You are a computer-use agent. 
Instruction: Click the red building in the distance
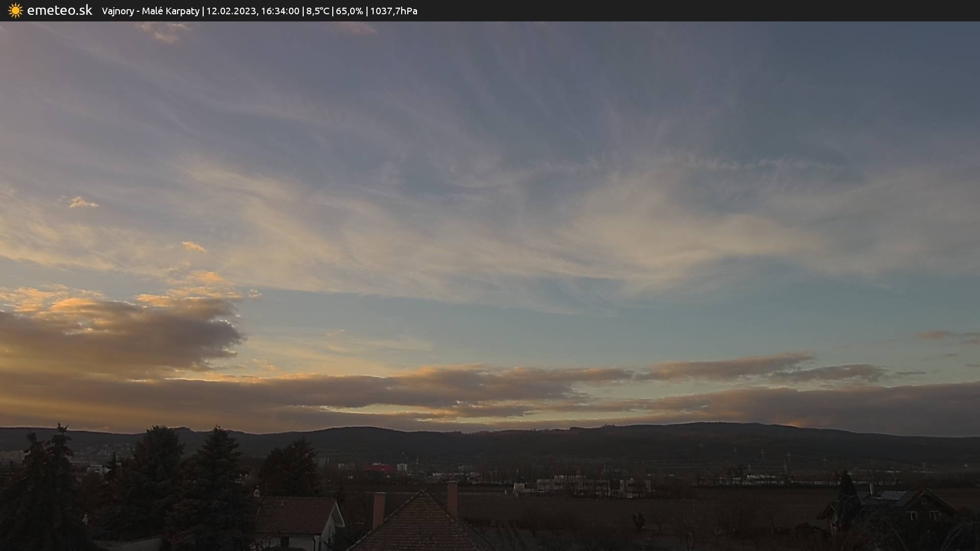(377, 468)
